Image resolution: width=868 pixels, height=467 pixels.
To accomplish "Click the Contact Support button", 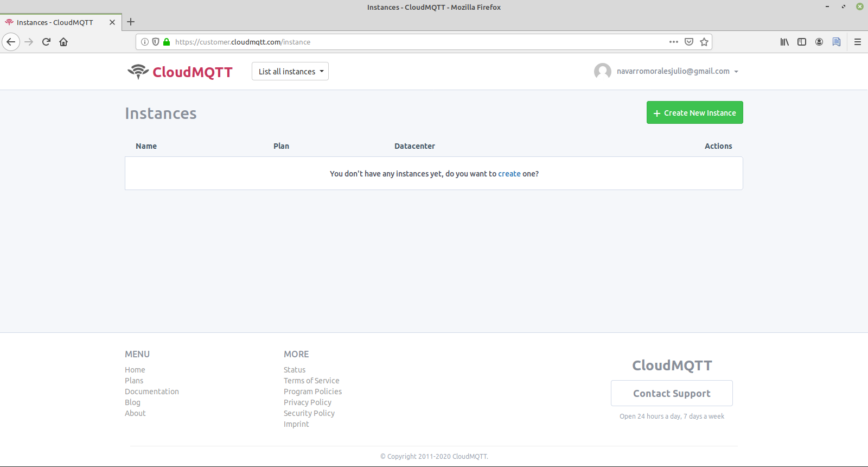I will point(672,393).
